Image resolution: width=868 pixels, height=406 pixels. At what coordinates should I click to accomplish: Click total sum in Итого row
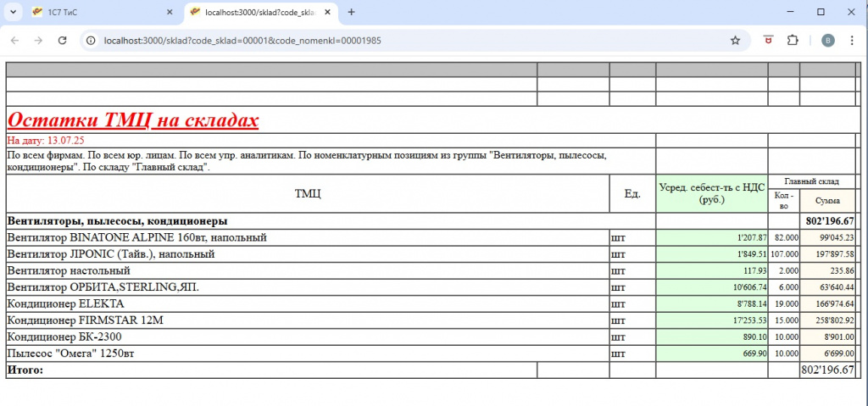pyautogui.click(x=827, y=370)
